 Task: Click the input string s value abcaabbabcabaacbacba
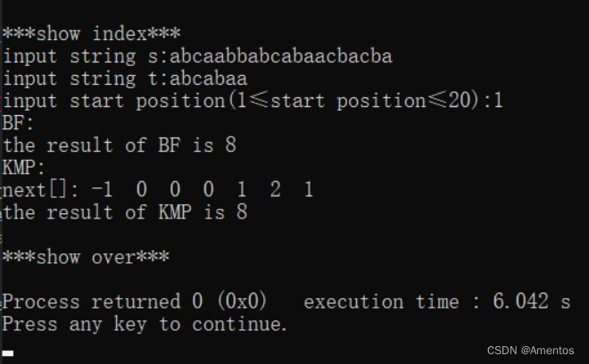pyautogui.click(x=281, y=56)
